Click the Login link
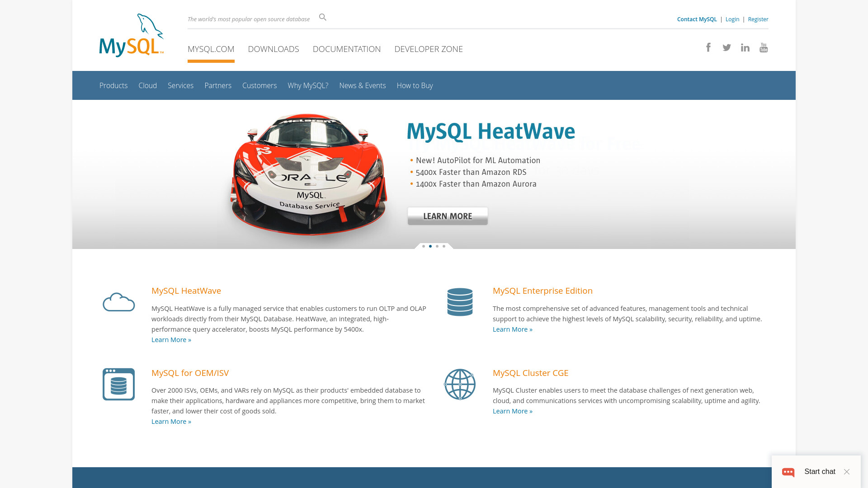The height and width of the screenshot is (488, 868). click(732, 19)
